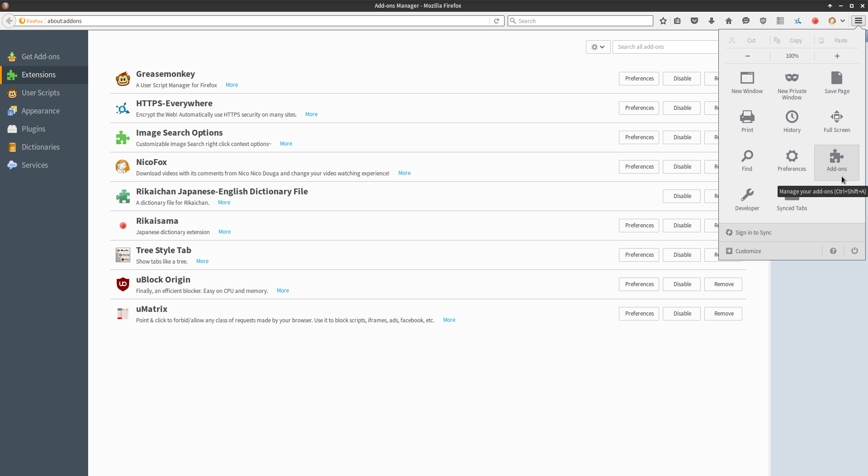Open the gear tools dropdown for all add-ons
868x476 pixels.
598,47
